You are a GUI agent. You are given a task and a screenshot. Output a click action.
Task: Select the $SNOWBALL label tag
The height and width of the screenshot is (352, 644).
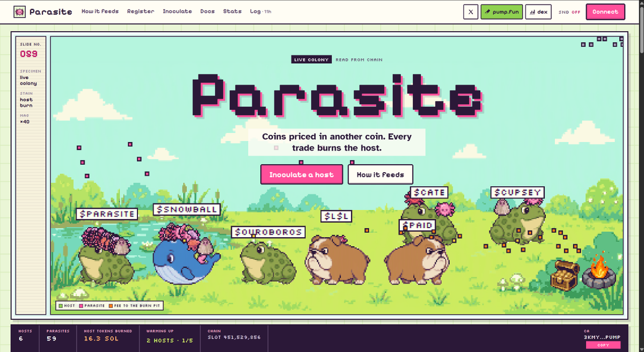(187, 209)
